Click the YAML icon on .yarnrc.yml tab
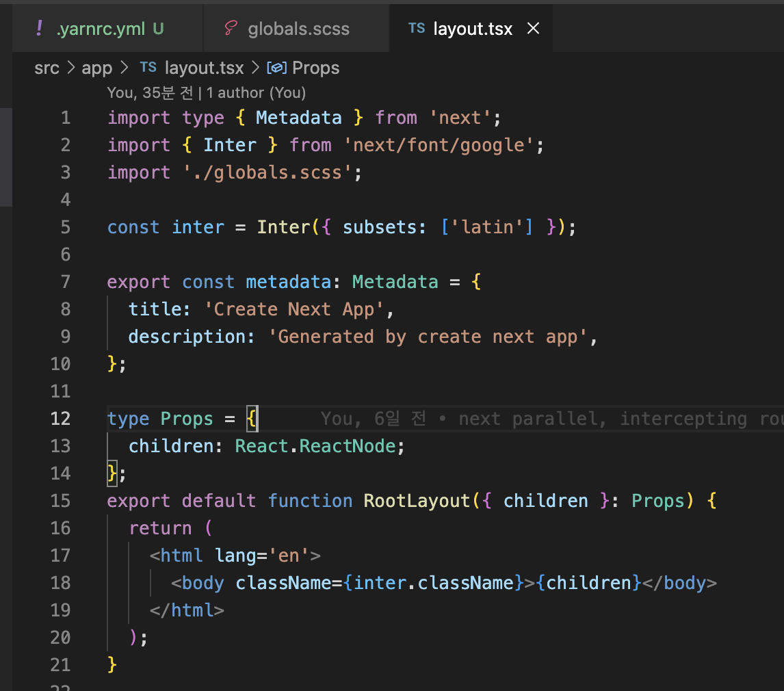This screenshot has height=691, width=784. (39, 28)
